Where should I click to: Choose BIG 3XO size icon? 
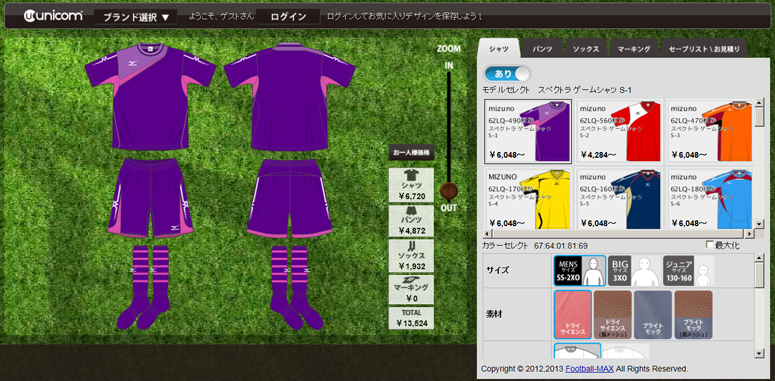coord(633,271)
